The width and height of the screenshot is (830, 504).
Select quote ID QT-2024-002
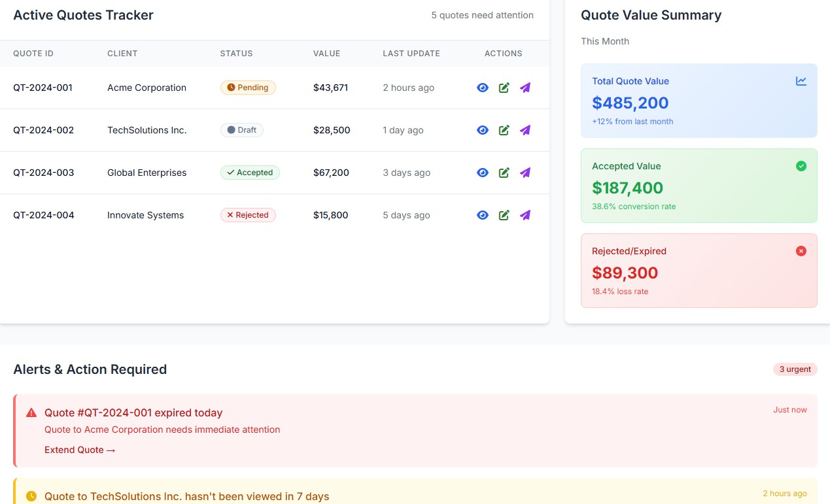tap(43, 130)
